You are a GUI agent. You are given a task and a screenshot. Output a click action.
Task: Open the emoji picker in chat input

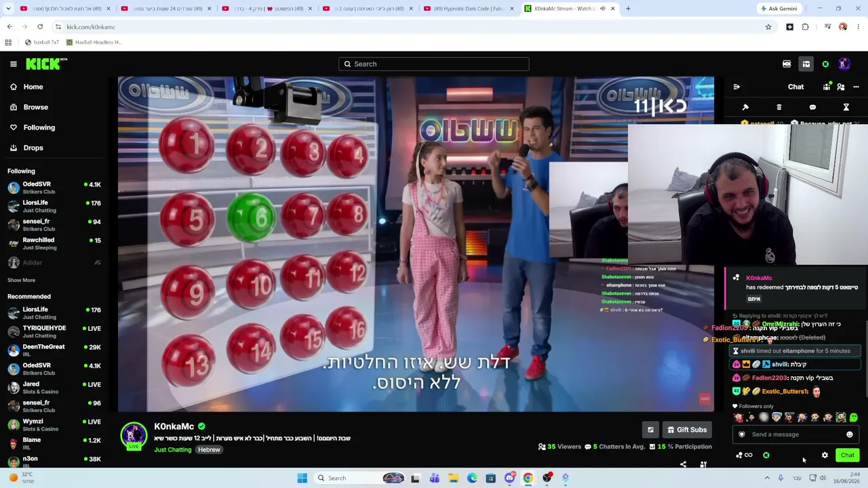pos(850,434)
